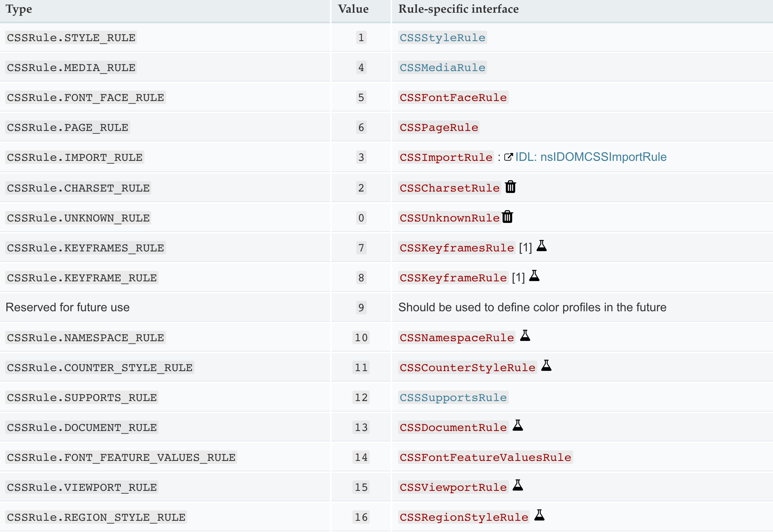Open the CSSStyleRule link
This screenshot has height=532, width=773.
[x=442, y=38]
